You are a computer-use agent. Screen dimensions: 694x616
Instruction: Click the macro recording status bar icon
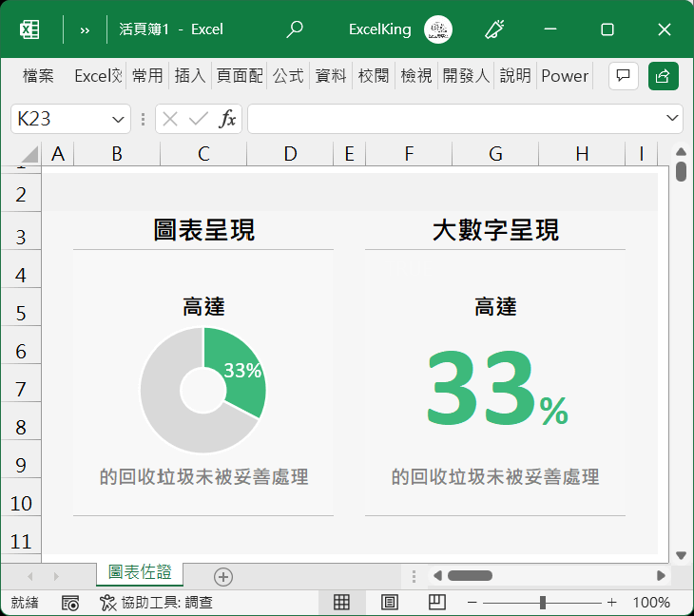pos(70,603)
